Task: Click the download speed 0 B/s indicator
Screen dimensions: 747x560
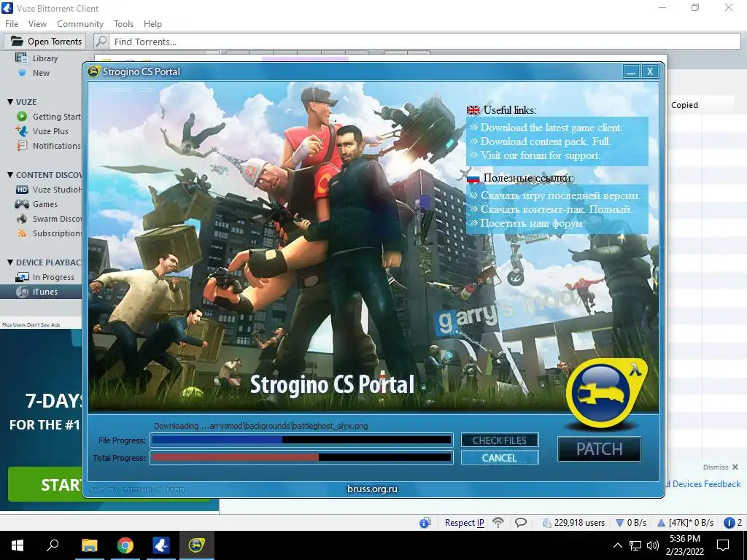Action: pos(631,523)
